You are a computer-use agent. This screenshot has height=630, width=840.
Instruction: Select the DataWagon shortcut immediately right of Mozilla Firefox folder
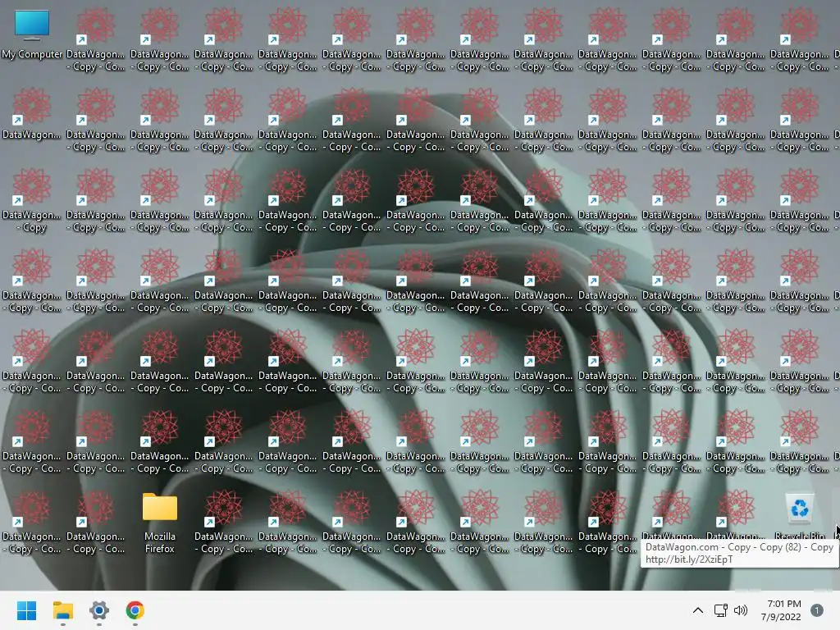click(223, 523)
